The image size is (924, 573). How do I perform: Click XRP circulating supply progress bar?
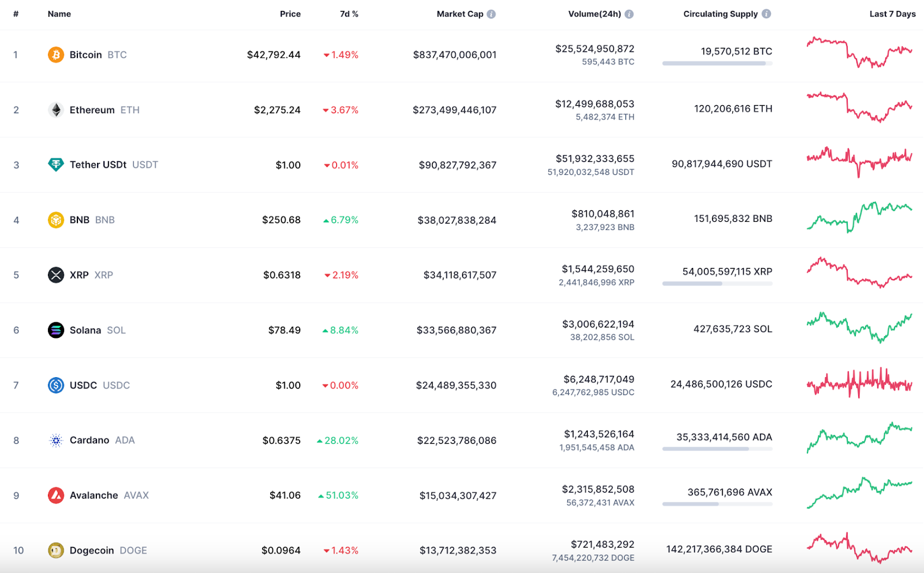[x=717, y=284]
